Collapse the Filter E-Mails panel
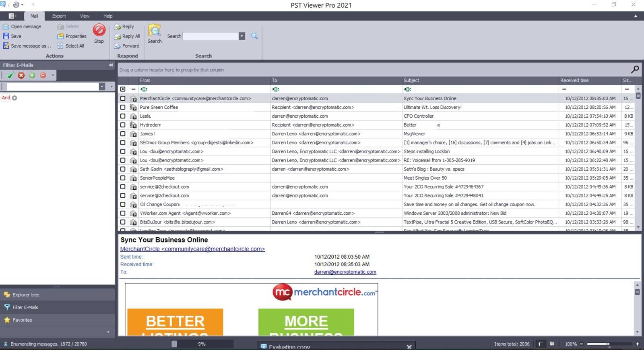644x350 pixels. [x=111, y=65]
